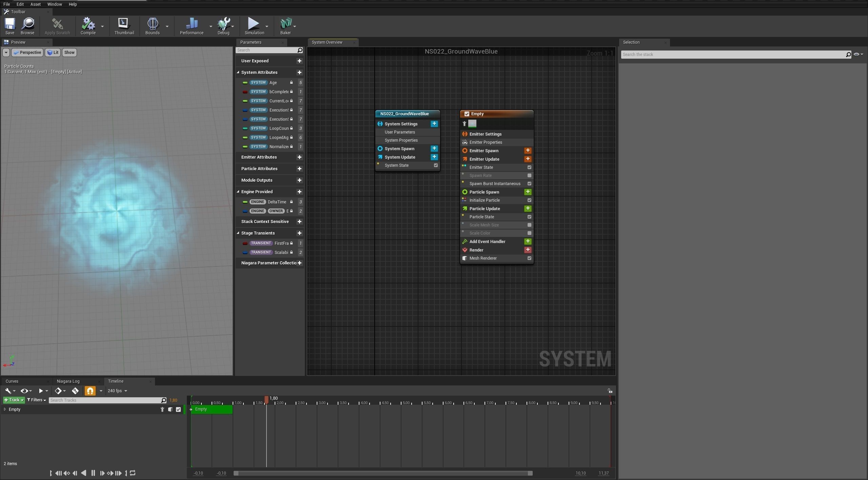This screenshot has height=480, width=868.
Task: Click the Search the stack field
Action: pyautogui.click(x=732, y=55)
